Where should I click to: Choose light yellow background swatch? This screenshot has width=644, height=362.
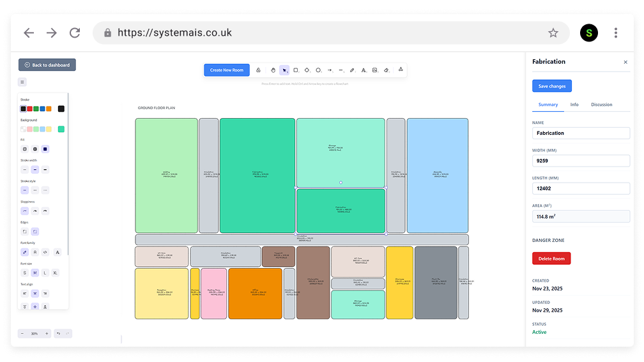49,129
